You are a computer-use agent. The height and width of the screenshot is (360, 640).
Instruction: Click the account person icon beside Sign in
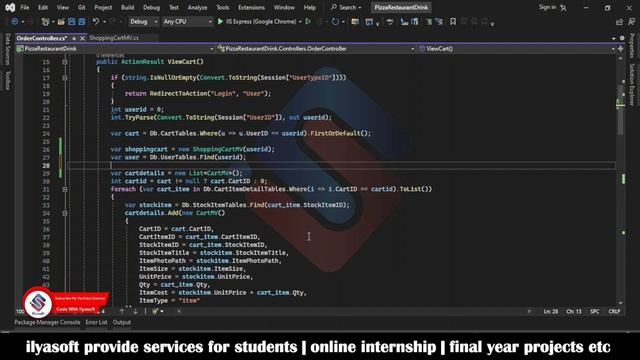[x=563, y=8]
